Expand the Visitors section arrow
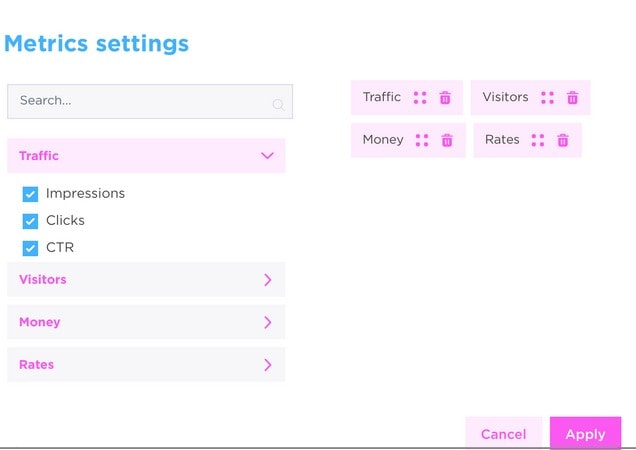The image size is (636, 450). click(x=267, y=280)
